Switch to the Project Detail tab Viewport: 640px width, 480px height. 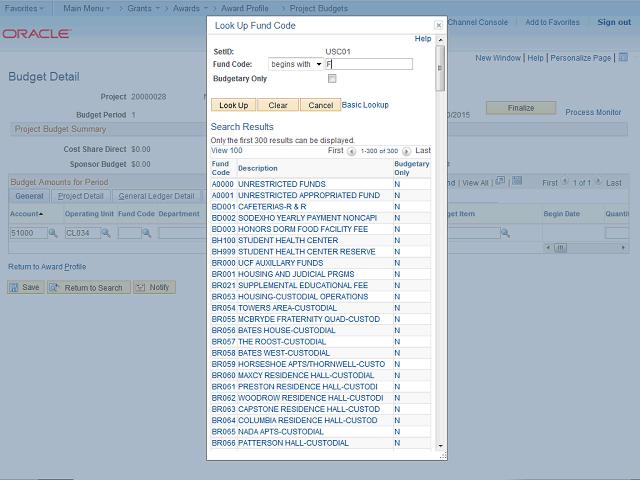[x=81, y=196]
